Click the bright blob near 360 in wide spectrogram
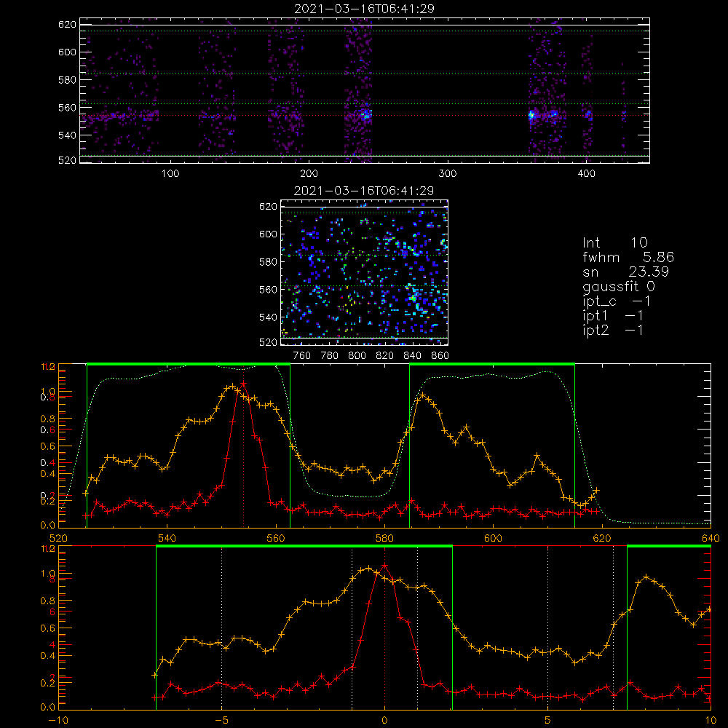The image size is (728, 728). 532,115
